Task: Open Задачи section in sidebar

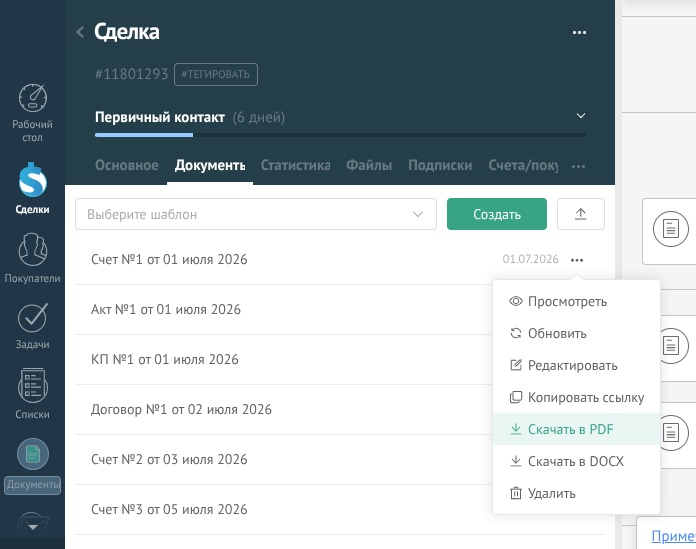Action: pyautogui.click(x=32, y=327)
